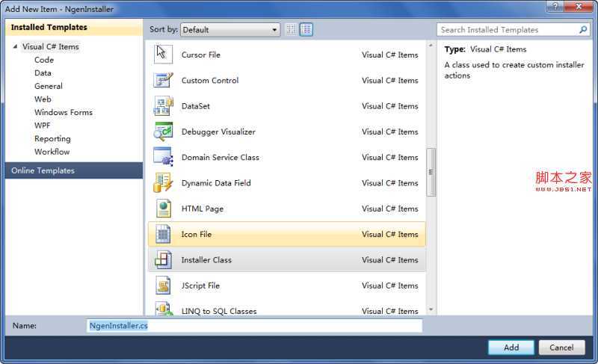This screenshot has width=598, height=364.
Task: Open the Code category
Action: [x=44, y=60]
